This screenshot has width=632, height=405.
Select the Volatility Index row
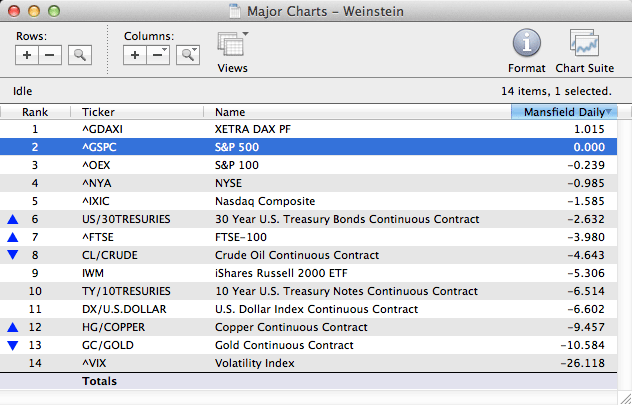[300, 363]
